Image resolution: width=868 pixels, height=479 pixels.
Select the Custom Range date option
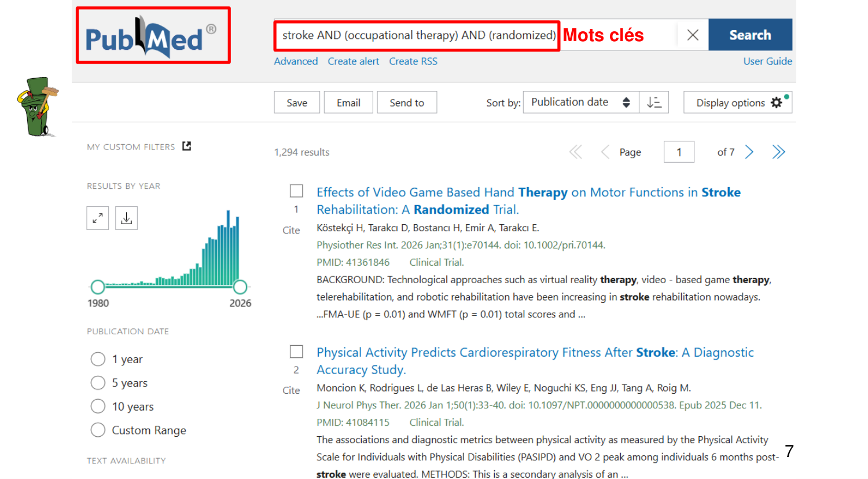[98, 430]
